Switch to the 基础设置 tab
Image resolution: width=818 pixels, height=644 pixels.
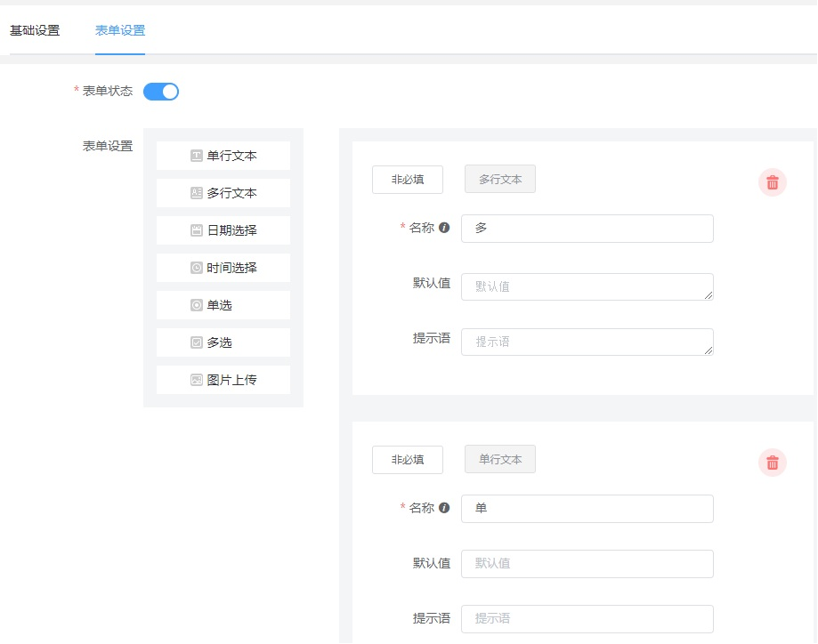(35, 31)
